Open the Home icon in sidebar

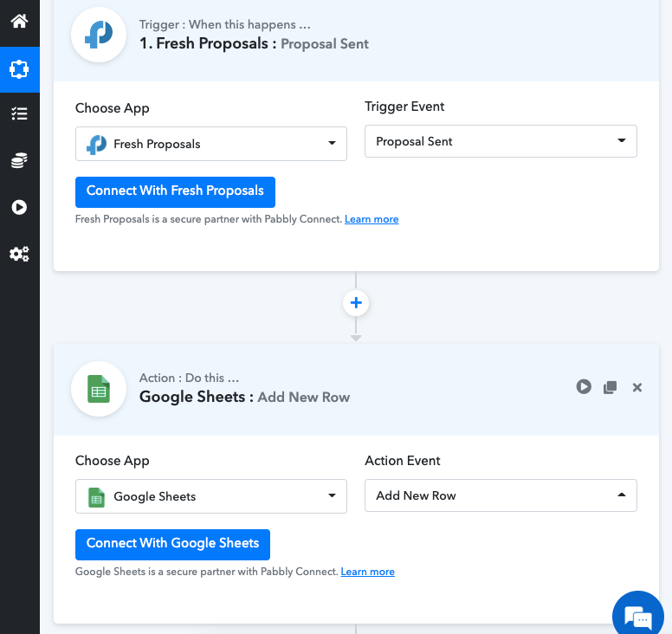(19, 21)
